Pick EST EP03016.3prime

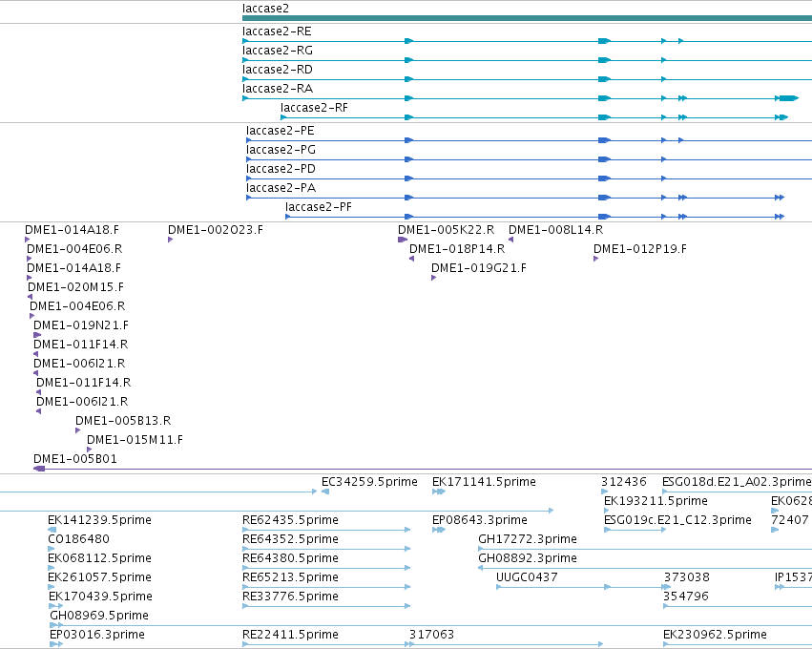[x=96, y=636]
